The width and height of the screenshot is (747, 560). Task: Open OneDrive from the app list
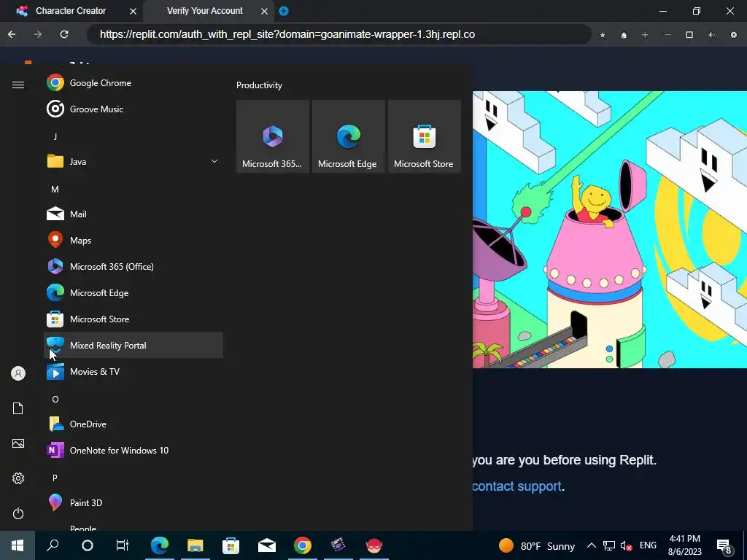point(133,424)
